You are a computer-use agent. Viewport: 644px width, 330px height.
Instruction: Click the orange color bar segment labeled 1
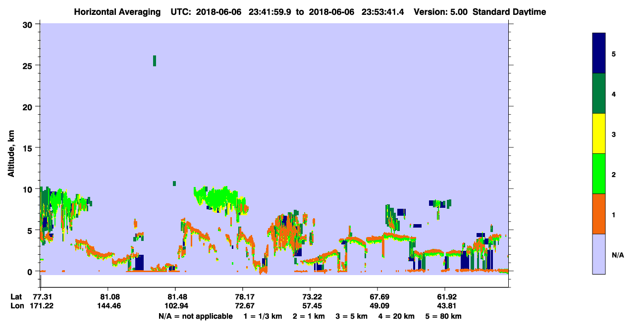(599, 214)
